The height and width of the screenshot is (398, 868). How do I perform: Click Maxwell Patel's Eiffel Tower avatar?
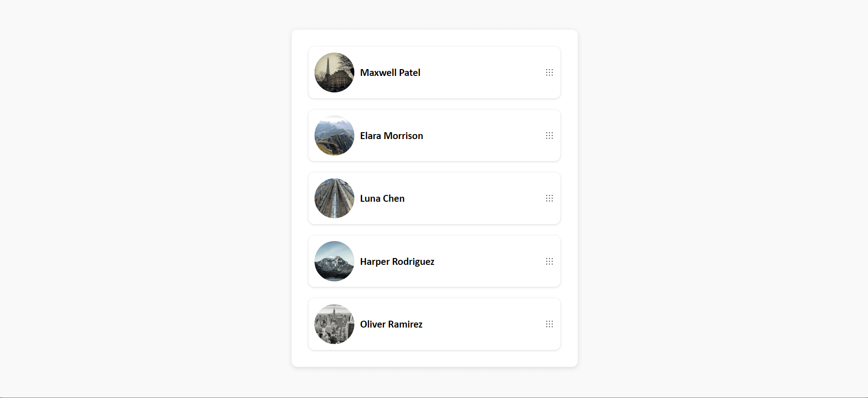coord(334,72)
